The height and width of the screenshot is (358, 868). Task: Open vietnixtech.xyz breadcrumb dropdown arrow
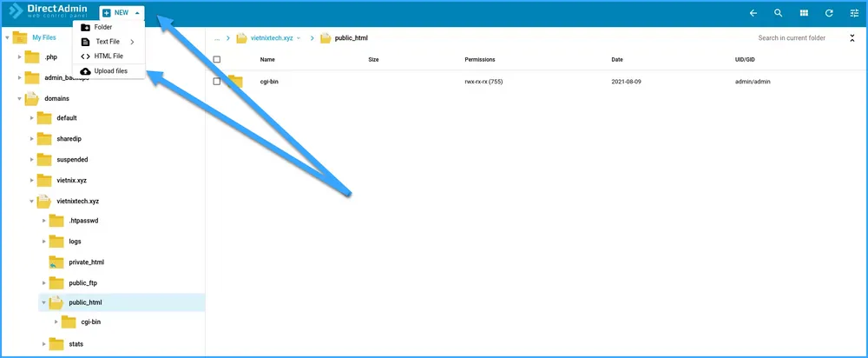[299, 38]
